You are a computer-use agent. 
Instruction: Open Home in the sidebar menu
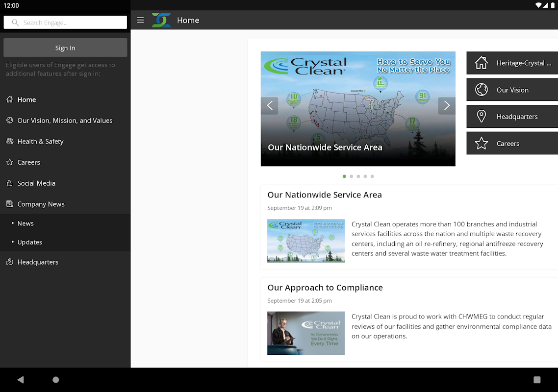tap(65, 99)
